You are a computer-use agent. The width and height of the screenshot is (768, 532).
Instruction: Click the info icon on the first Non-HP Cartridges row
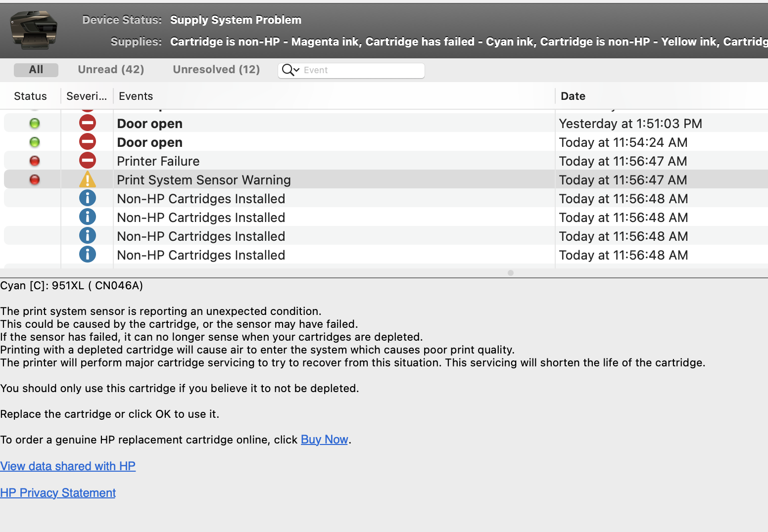88,198
